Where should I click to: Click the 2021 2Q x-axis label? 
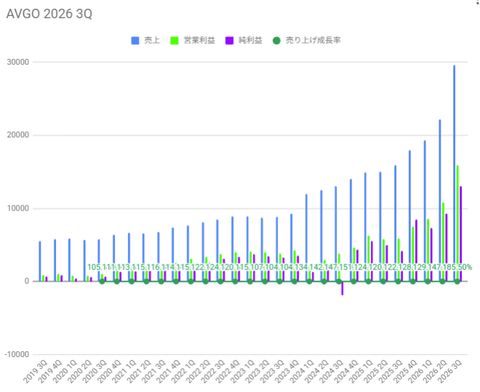140,371
